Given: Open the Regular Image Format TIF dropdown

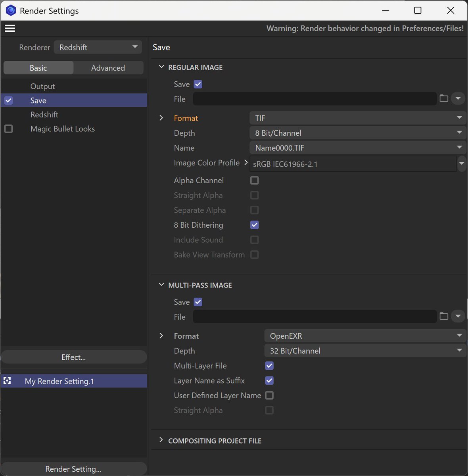Looking at the screenshot, I should tap(358, 118).
